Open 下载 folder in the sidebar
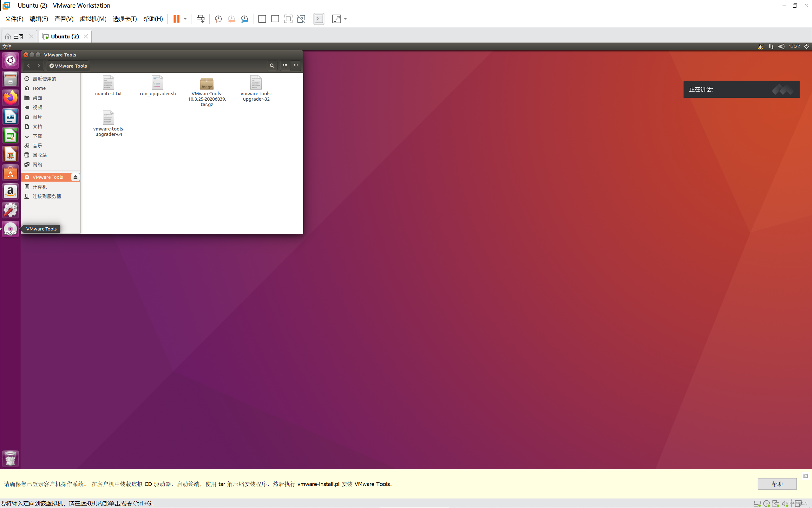The width and height of the screenshot is (812, 508). [51, 136]
